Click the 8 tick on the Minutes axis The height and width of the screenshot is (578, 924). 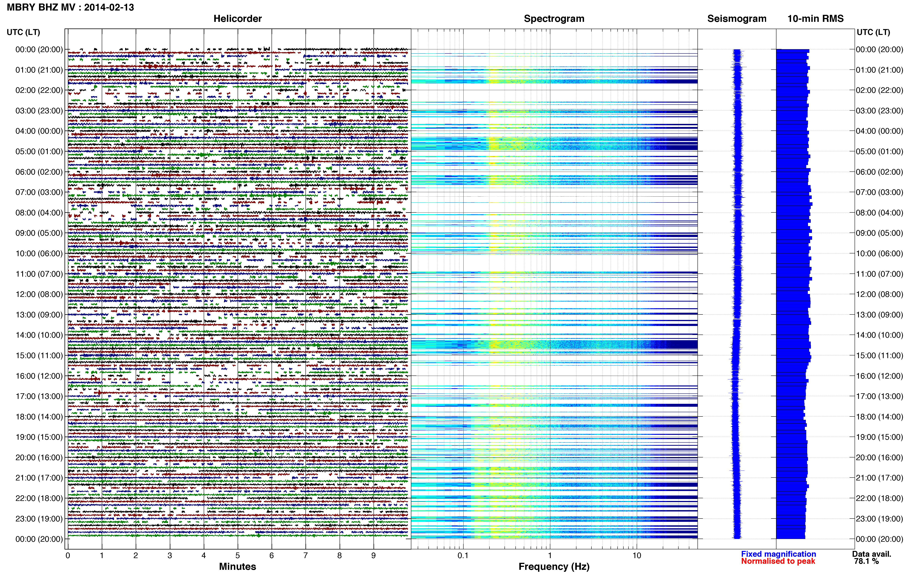pyautogui.click(x=339, y=555)
